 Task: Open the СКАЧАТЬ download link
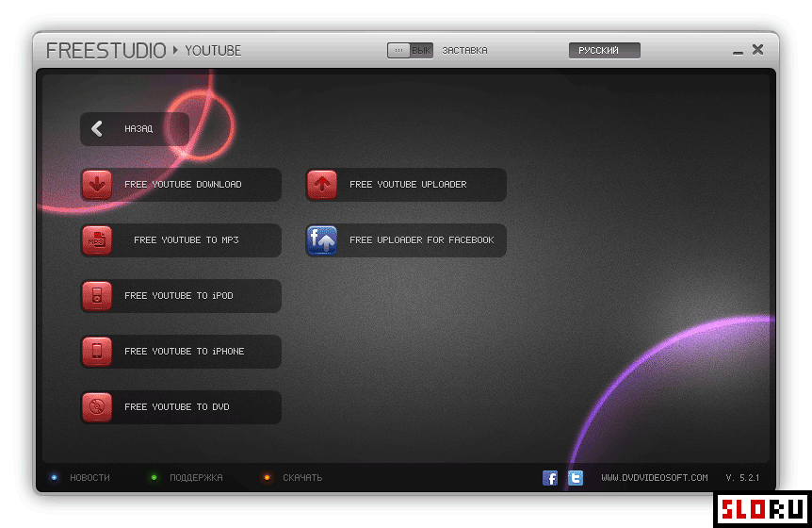pos(302,478)
